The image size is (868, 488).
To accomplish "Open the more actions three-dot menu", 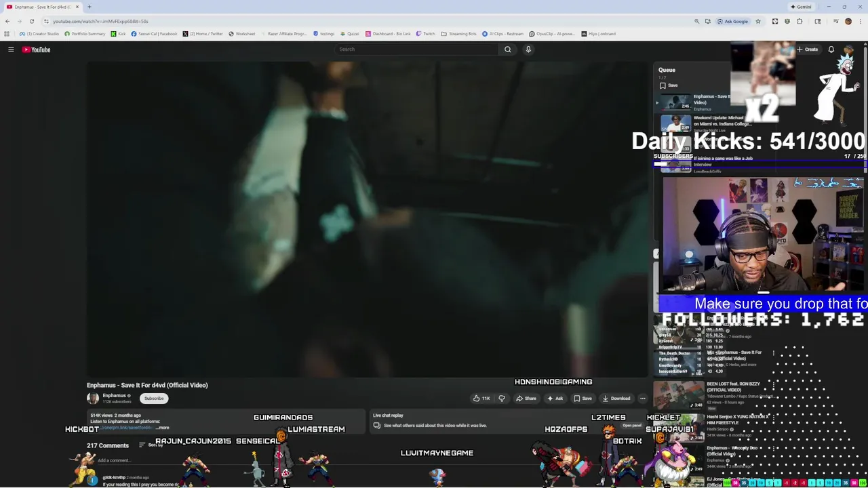I will (642, 399).
